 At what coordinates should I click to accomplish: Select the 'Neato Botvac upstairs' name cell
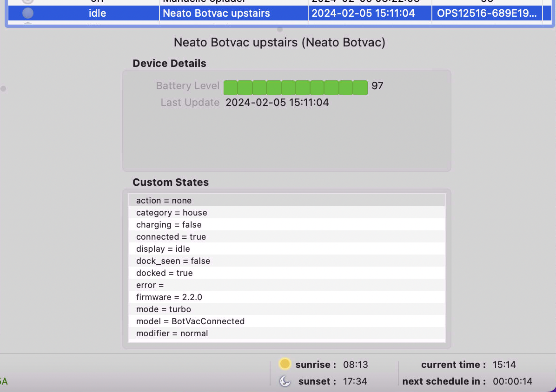pyautogui.click(x=234, y=13)
